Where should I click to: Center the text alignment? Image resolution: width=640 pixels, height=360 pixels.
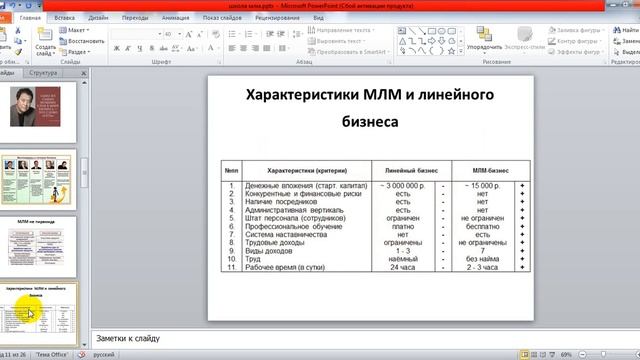pyautogui.click(x=244, y=48)
